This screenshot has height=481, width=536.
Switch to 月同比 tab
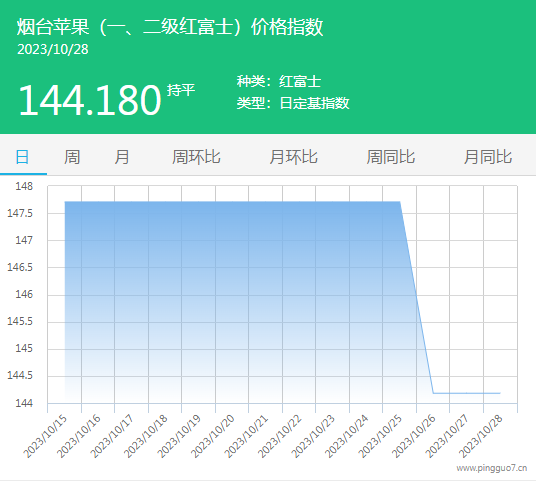488,157
